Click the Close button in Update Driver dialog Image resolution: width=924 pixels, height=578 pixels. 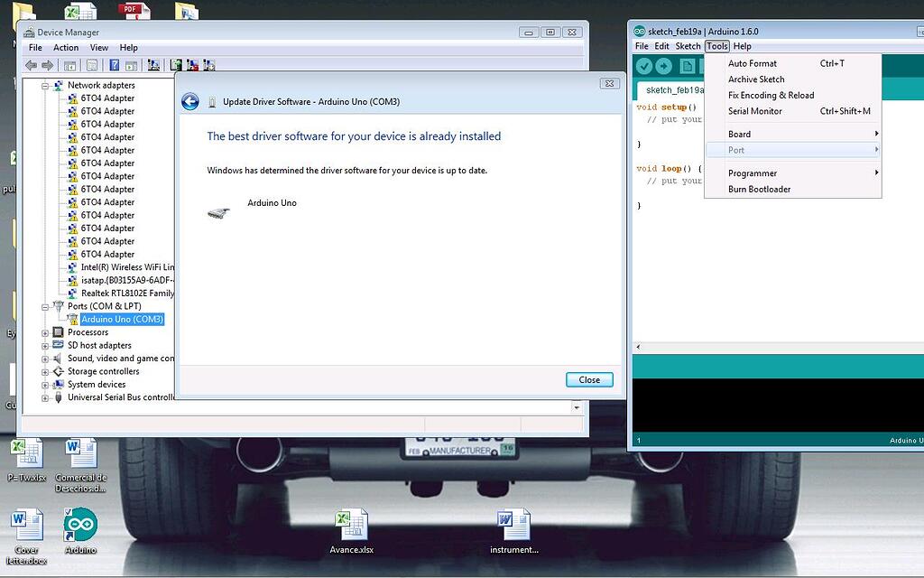(589, 380)
